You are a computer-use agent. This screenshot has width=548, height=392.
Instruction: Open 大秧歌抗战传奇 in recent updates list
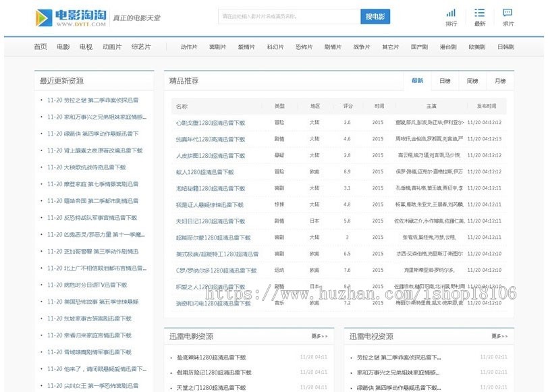pos(86,167)
